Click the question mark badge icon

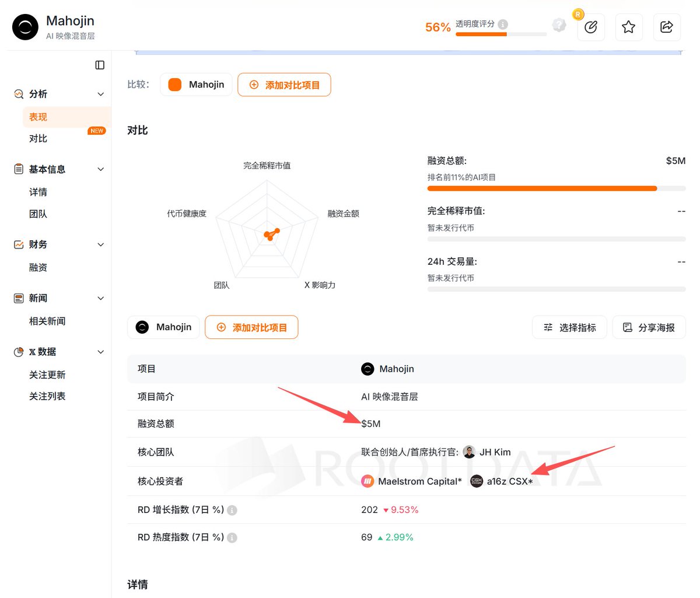(x=559, y=25)
